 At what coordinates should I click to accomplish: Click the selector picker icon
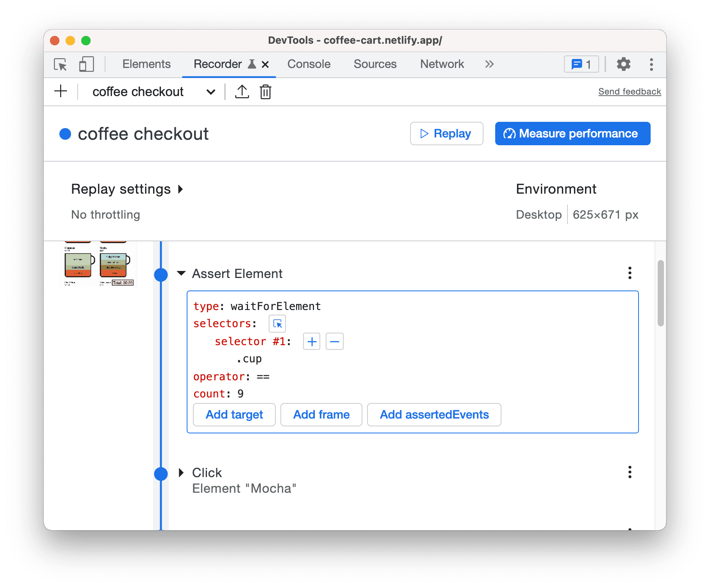(x=277, y=323)
